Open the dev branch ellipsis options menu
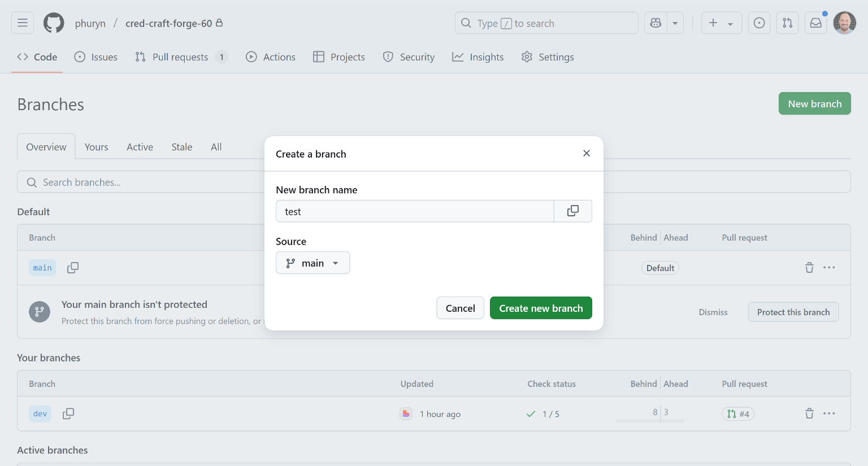The width and height of the screenshot is (868, 466). point(829,413)
